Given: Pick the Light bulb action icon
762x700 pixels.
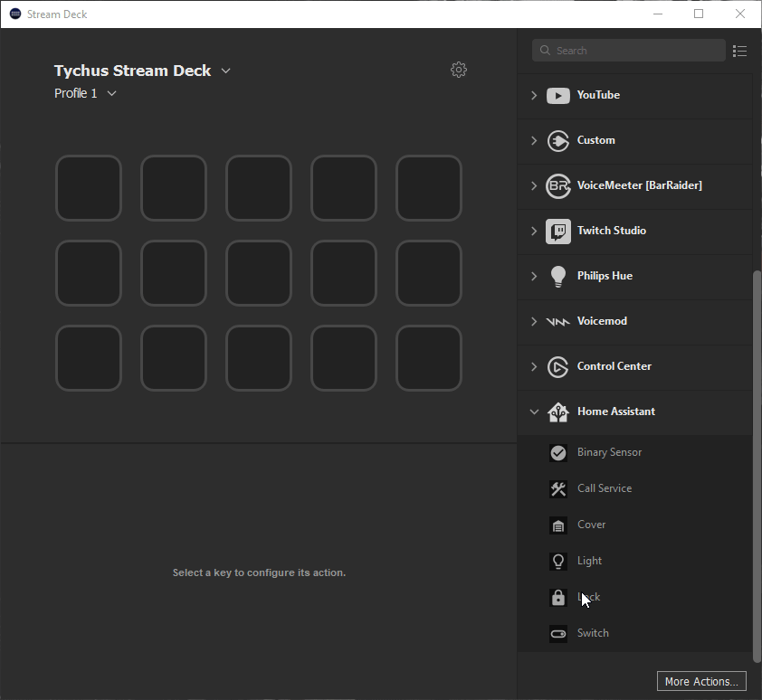Looking at the screenshot, I should click(x=558, y=561).
